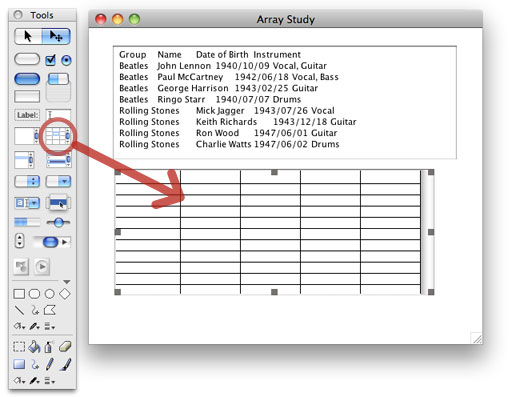Image resolution: width=512 pixels, height=397 pixels.
Task: Select the Data Grid form control
Action: pos(58,161)
